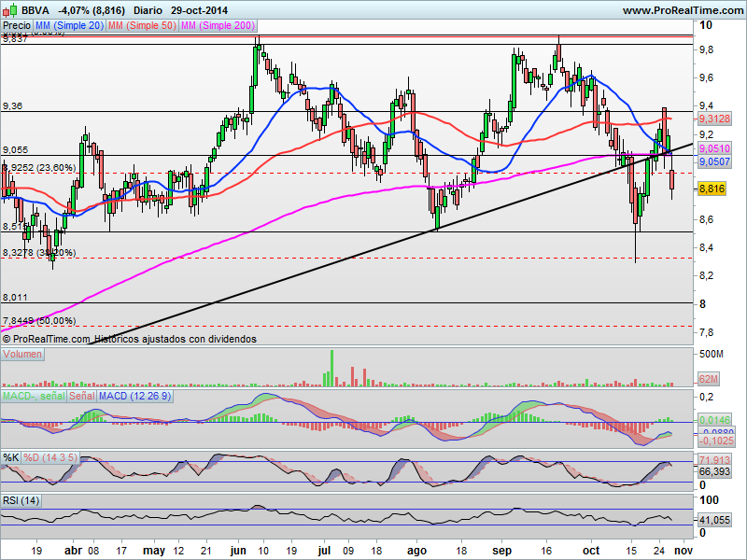Click the current price tag 8,816

(x=712, y=189)
